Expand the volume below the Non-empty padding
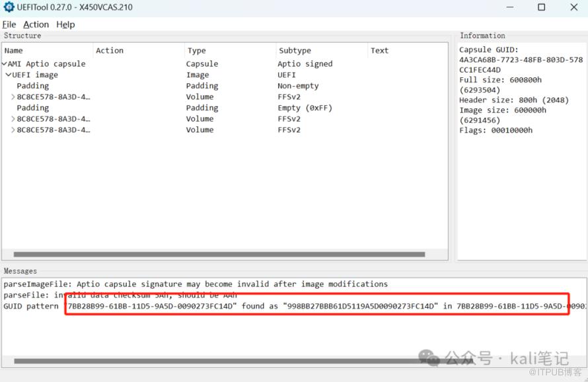The width and height of the screenshot is (588, 382). [13, 97]
